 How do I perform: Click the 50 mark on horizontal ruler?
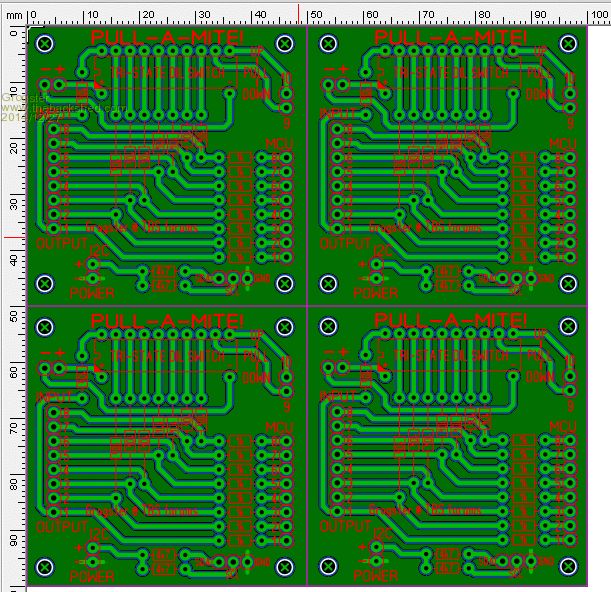(x=317, y=16)
